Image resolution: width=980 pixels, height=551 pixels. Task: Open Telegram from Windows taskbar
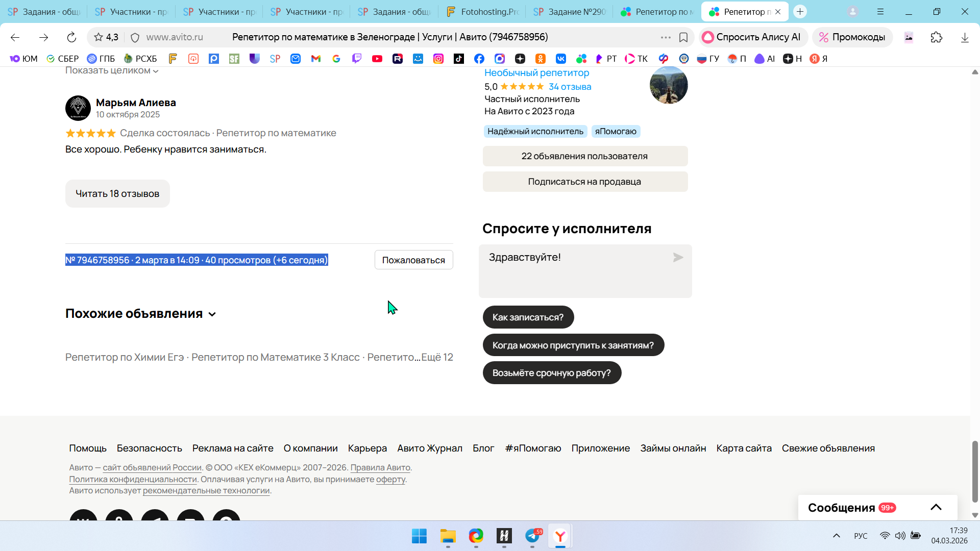pyautogui.click(x=532, y=536)
